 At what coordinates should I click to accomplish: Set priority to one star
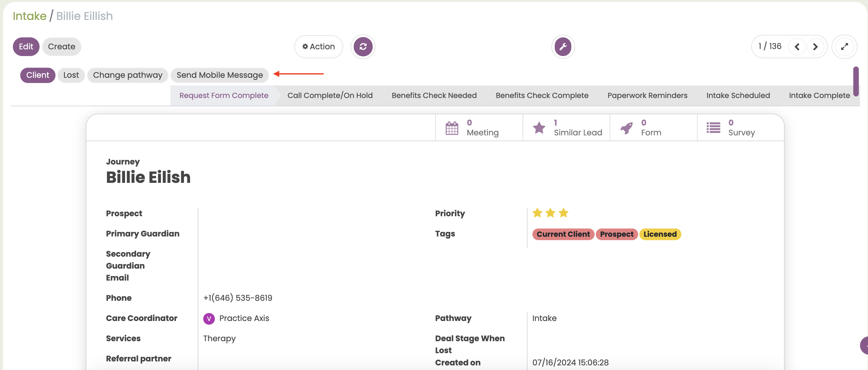[x=538, y=213]
